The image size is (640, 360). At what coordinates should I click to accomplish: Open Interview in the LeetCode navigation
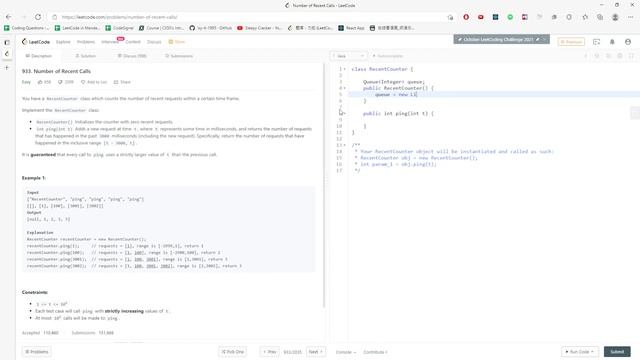click(110, 42)
